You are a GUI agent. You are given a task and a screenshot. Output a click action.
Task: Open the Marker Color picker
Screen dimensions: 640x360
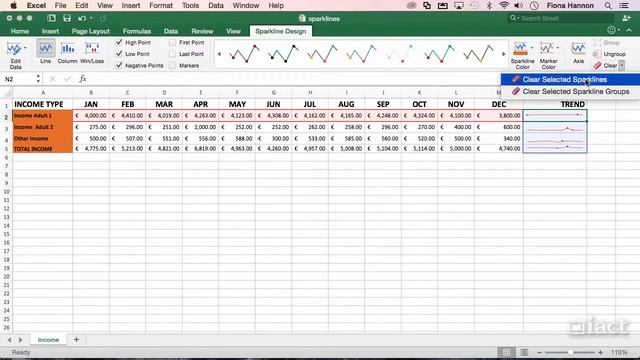(548, 55)
